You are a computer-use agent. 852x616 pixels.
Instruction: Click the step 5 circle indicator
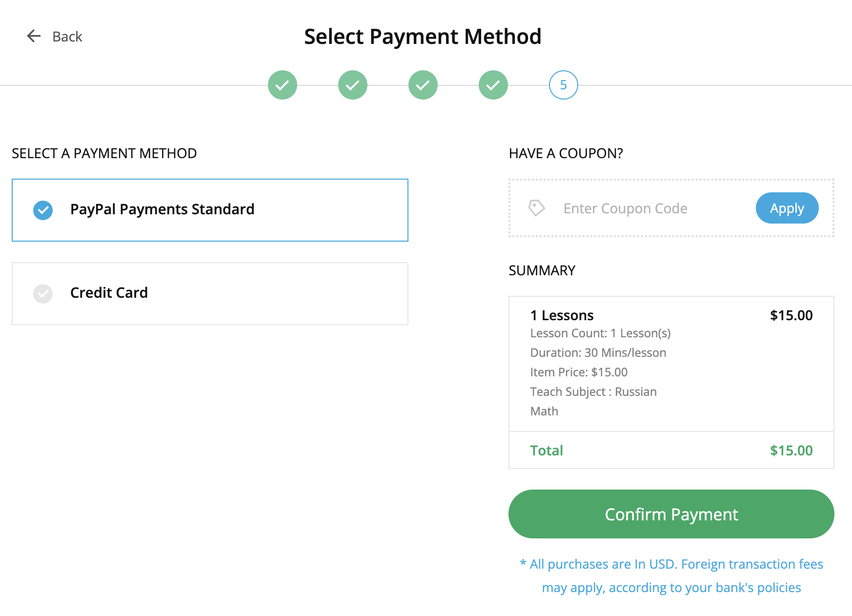[x=564, y=85]
